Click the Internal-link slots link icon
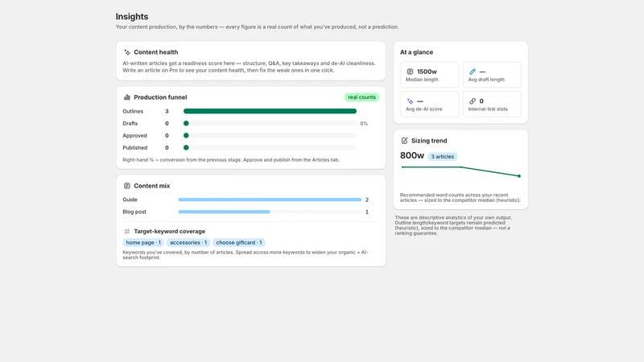The image size is (644, 362). coord(473,101)
